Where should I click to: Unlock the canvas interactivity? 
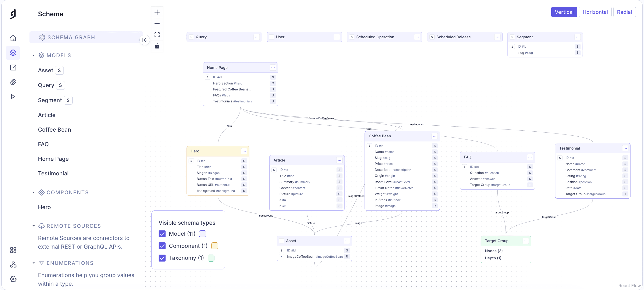point(157,46)
